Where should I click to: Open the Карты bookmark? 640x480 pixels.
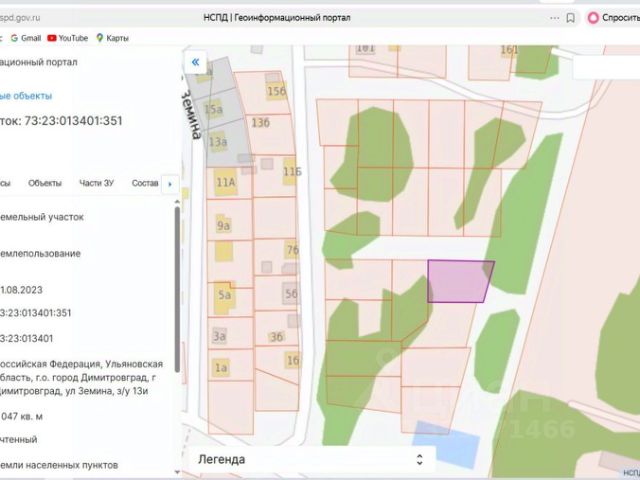112,38
